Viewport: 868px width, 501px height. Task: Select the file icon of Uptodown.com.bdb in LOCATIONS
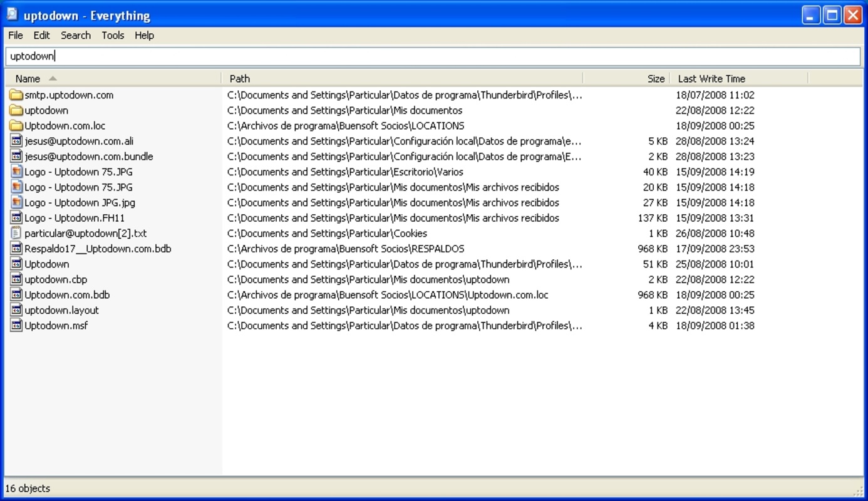pos(16,295)
